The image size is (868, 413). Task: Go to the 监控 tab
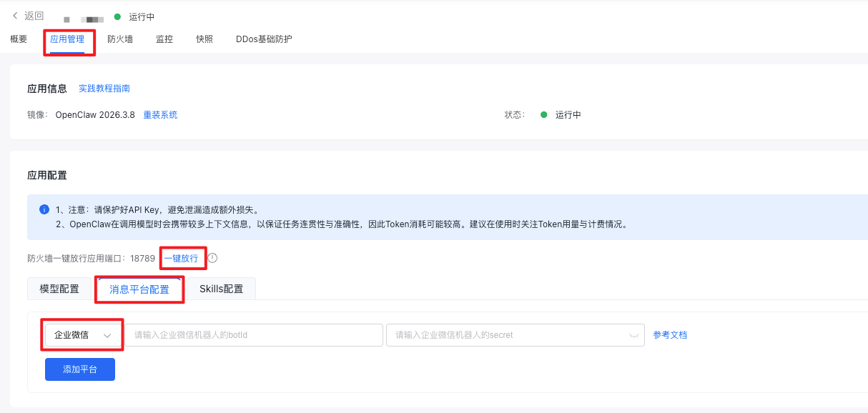point(164,39)
